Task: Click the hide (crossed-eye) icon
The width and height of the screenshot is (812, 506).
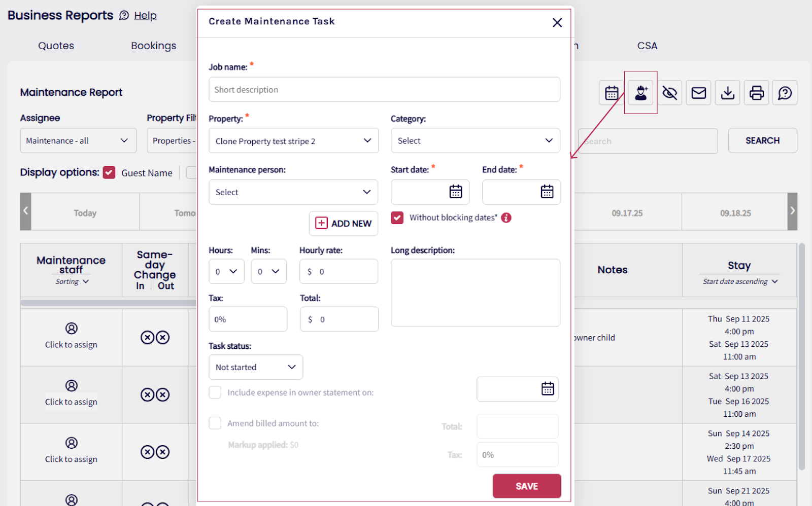Action: click(x=670, y=93)
